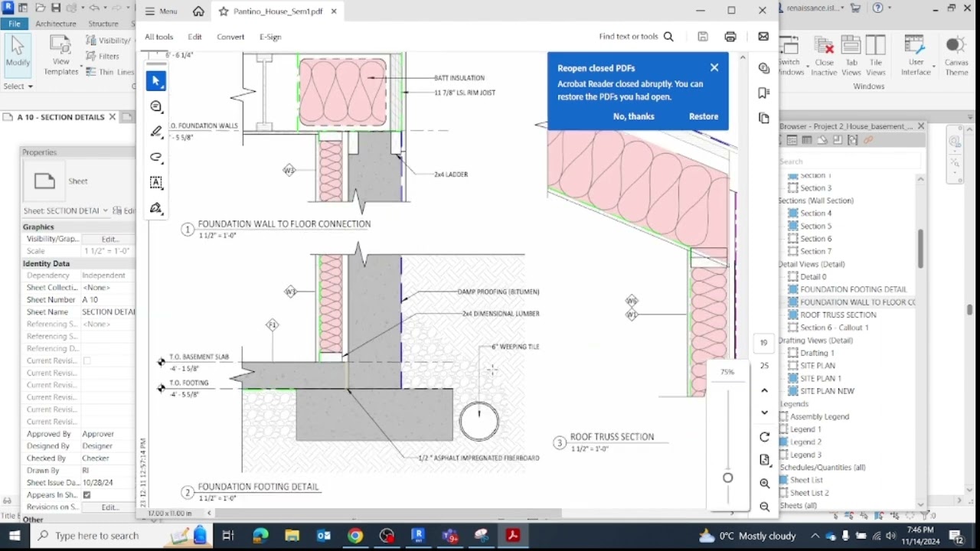Toggle the Appears In Sheet List checkbox
This screenshot has height=551, width=980.
pos(87,495)
